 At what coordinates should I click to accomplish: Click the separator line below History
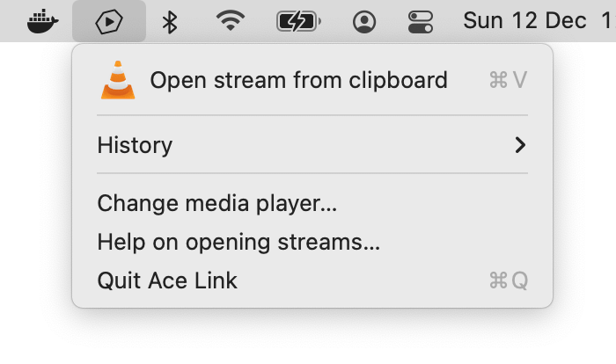click(312, 174)
